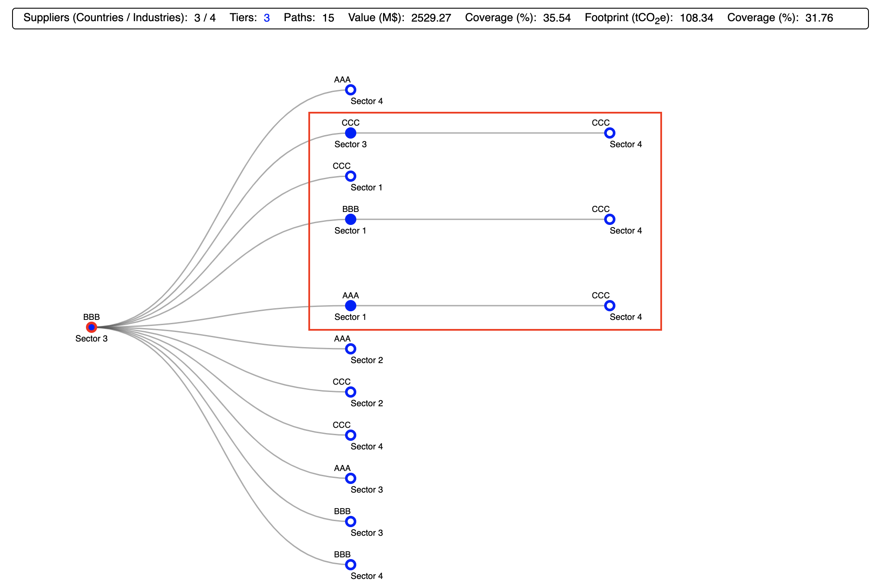Screen dimensions: 881x588
Task: Expand CCC Sector 4 linked from CCC Sector 3
Action: 610,133
